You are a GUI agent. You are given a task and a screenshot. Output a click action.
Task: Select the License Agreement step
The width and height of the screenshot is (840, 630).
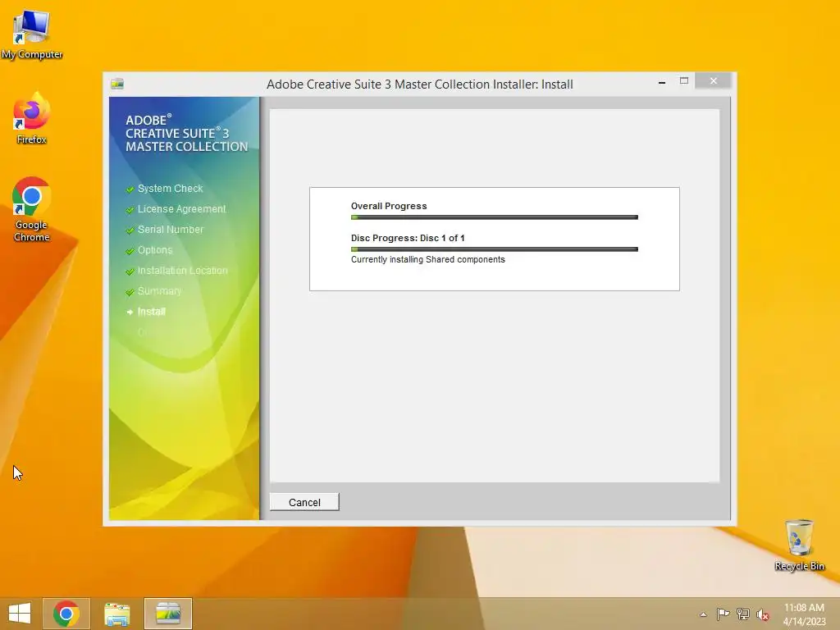coord(181,209)
